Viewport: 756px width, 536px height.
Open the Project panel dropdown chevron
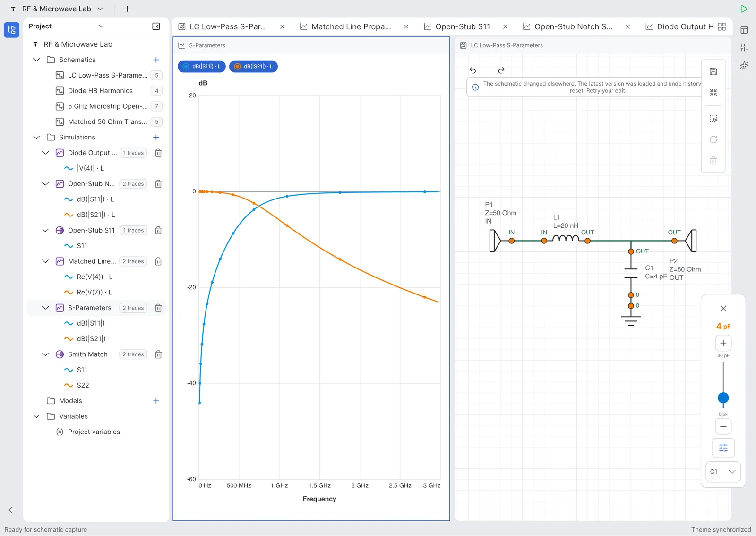pyautogui.click(x=101, y=26)
